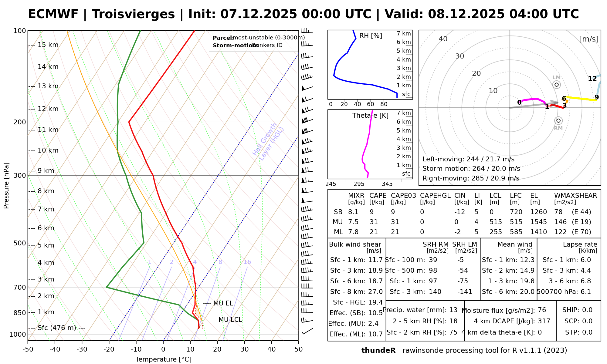
Task: Click the hodograph 9 km point label
Action: (x=596, y=97)
